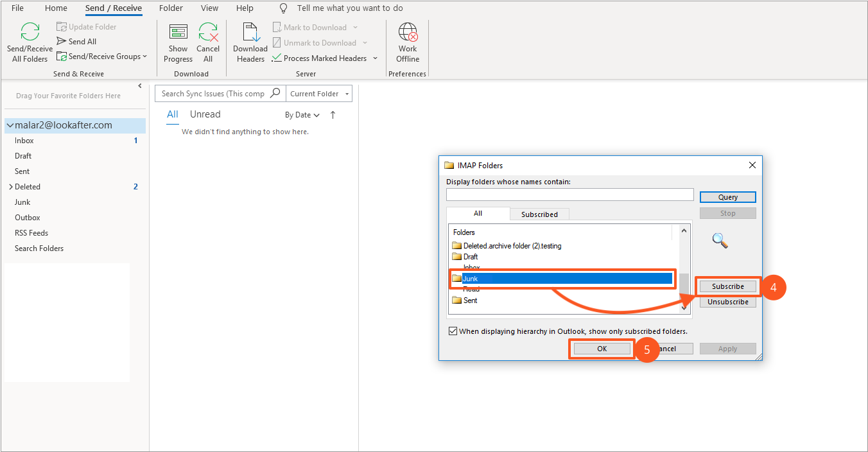Click the search magnifier icon
868x452 pixels.
275,93
